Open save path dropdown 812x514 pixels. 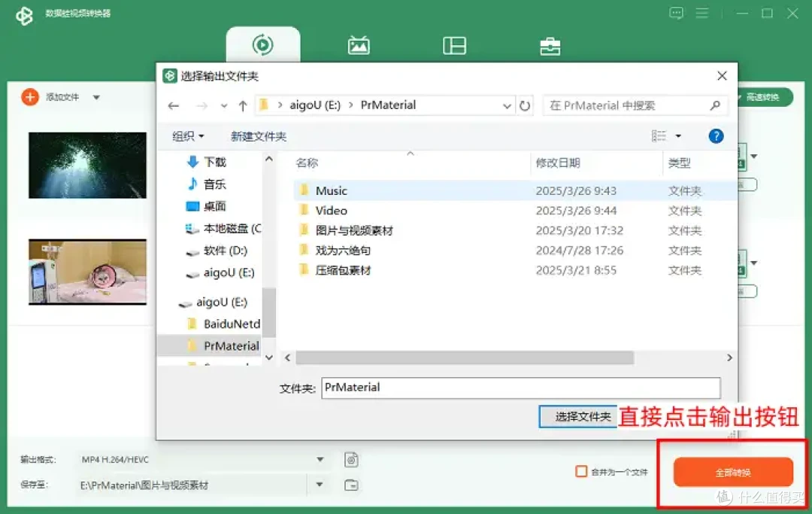click(x=320, y=485)
